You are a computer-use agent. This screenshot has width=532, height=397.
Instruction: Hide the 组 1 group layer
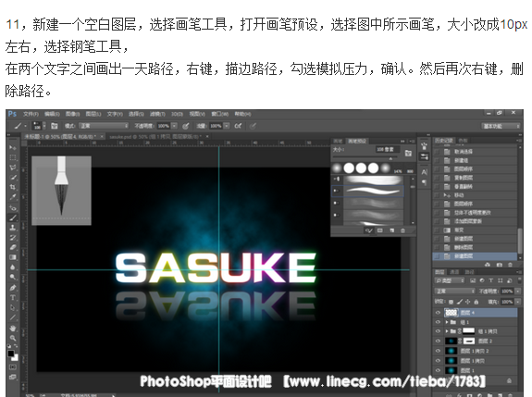coord(438,322)
